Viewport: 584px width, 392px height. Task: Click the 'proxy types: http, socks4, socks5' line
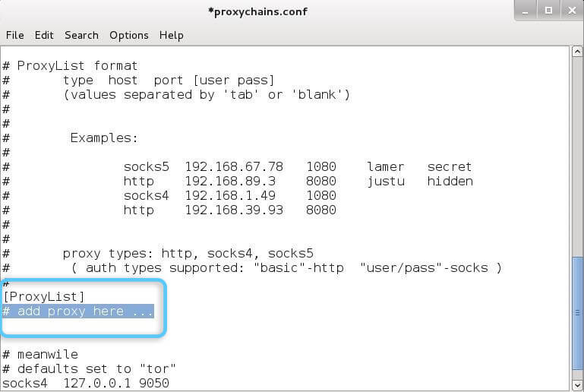[188, 254]
